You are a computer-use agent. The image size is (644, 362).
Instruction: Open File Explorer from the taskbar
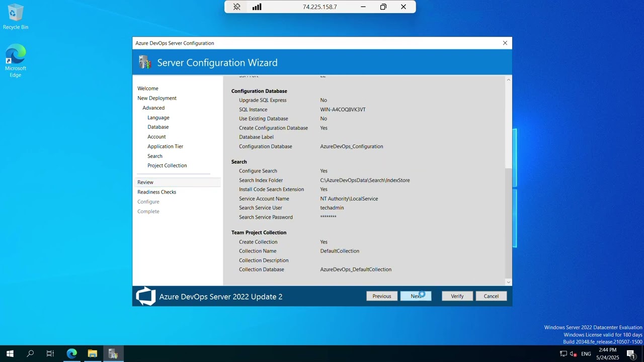tap(93, 353)
